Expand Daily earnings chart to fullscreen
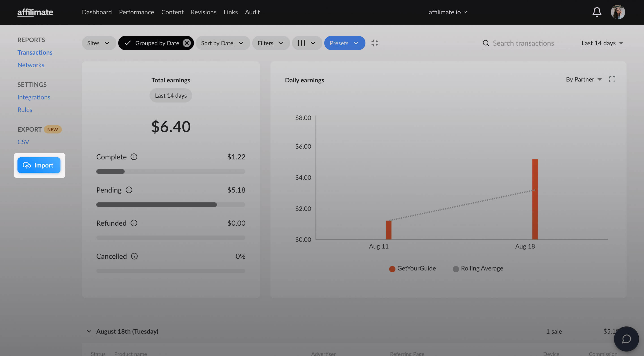Image resolution: width=644 pixels, height=356 pixels. pos(612,79)
